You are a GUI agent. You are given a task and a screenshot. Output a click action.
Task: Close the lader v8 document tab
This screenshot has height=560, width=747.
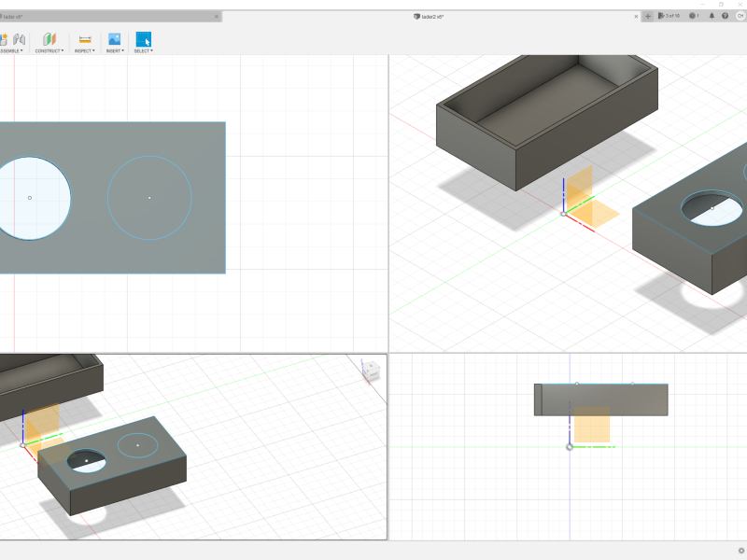[x=217, y=17]
